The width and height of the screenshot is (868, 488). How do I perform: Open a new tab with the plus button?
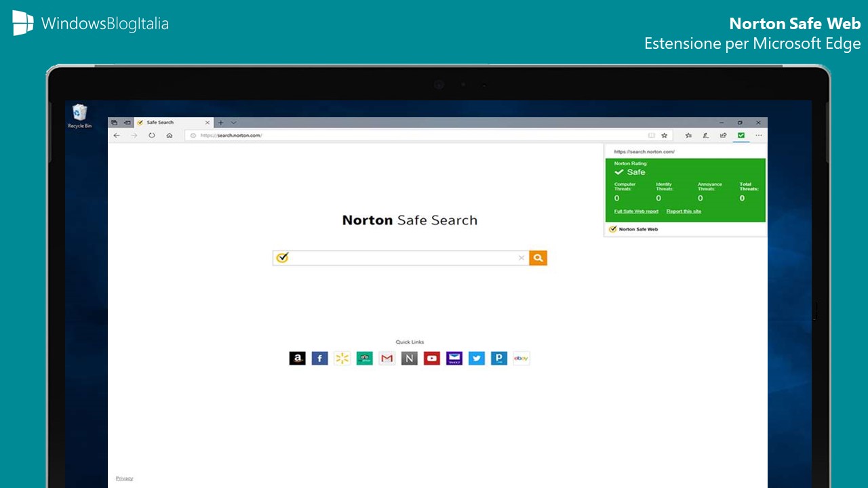[220, 123]
